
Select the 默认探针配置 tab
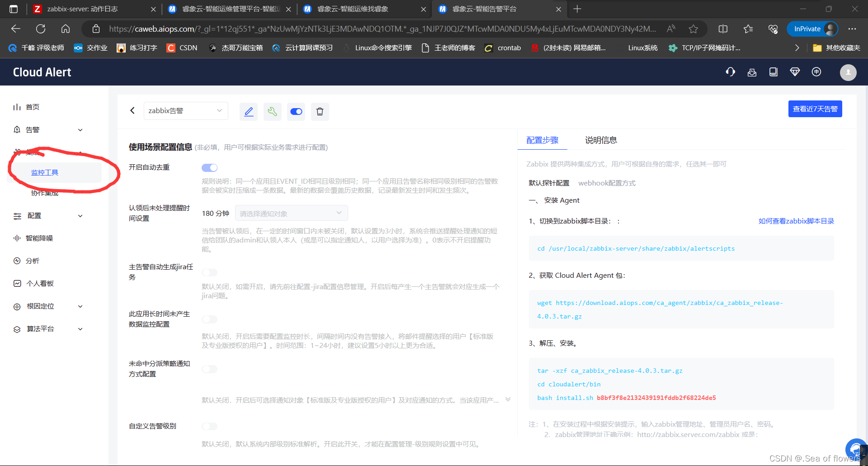click(549, 183)
